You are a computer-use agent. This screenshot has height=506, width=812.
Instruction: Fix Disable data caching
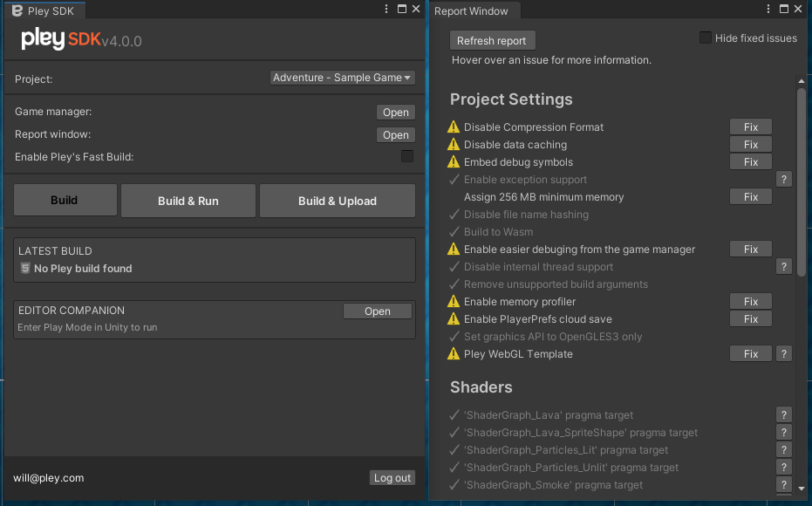point(751,145)
